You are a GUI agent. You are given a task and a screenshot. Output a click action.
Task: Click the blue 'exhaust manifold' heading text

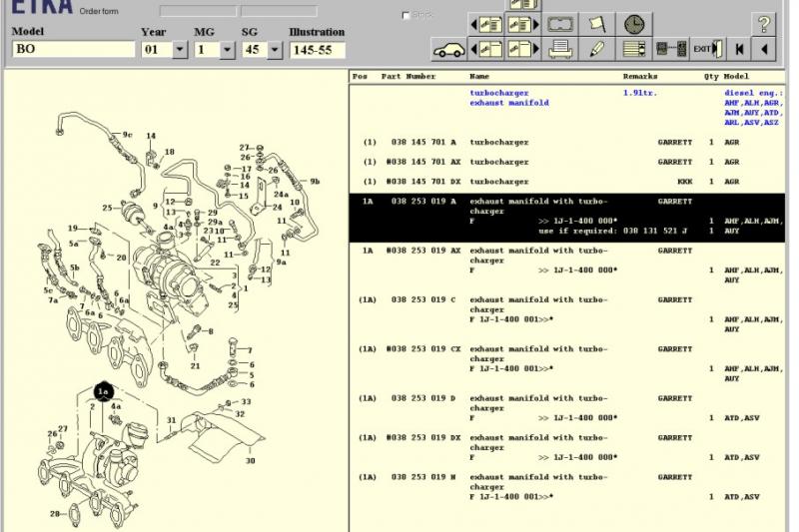click(509, 103)
